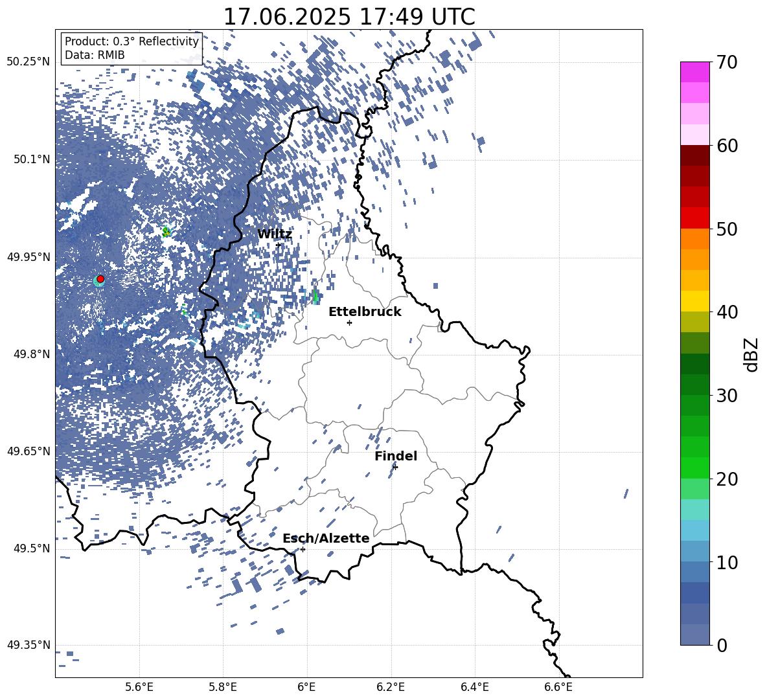This screenshot has width=767, height=700.
Task: Click the 49.35°N latitude label
Action: [29, 645]
